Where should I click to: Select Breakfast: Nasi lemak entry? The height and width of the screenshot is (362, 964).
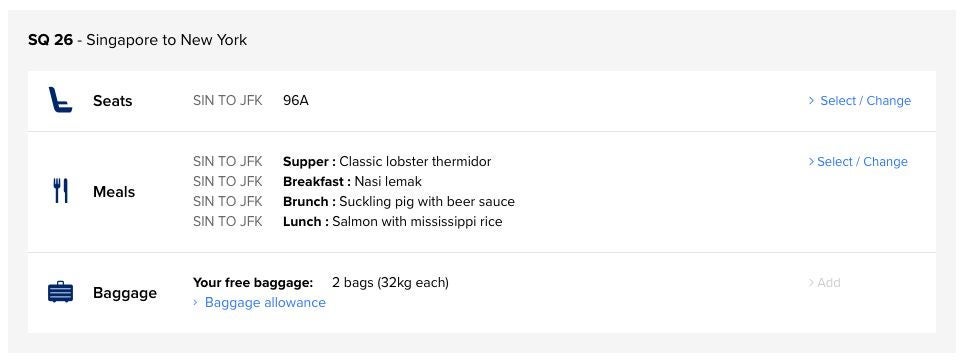coord(352,181)
